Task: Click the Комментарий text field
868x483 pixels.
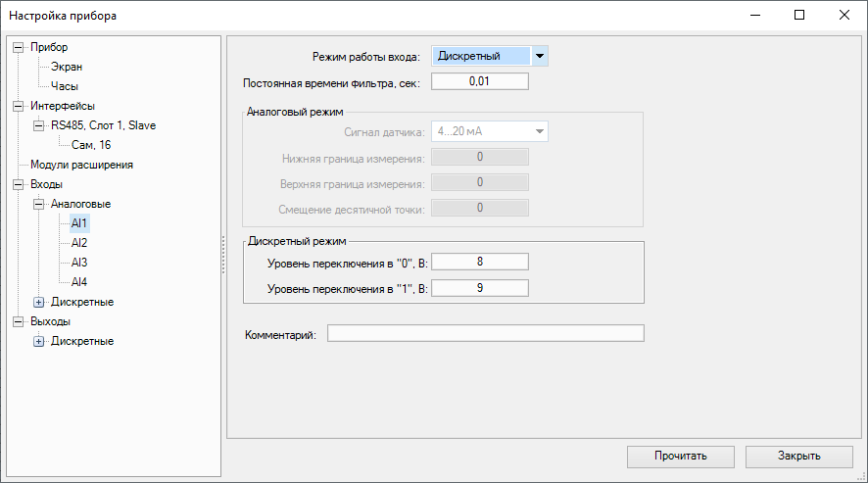Action: (x=485, y=333)
